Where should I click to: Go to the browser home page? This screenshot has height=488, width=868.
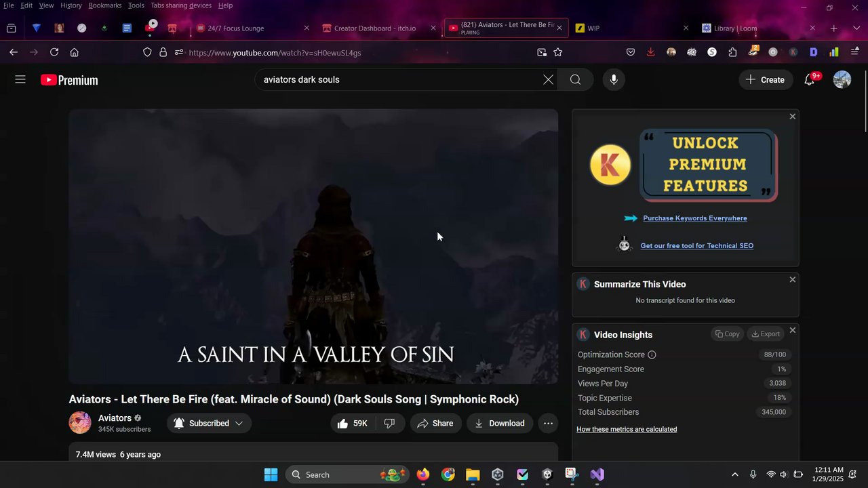75,52
